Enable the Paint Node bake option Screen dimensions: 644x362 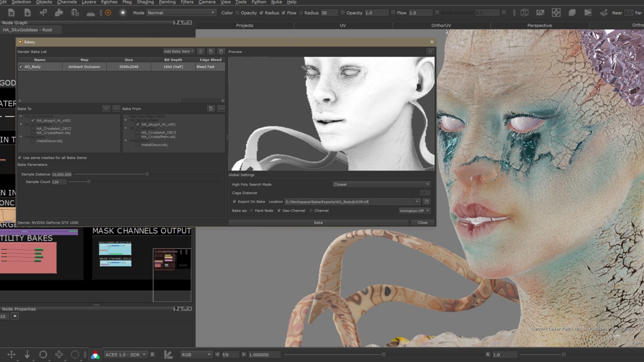click(251, 210)
